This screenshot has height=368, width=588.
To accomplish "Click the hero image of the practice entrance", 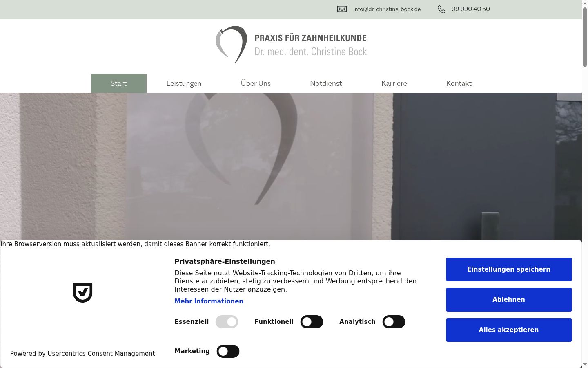I will [291, 166].
